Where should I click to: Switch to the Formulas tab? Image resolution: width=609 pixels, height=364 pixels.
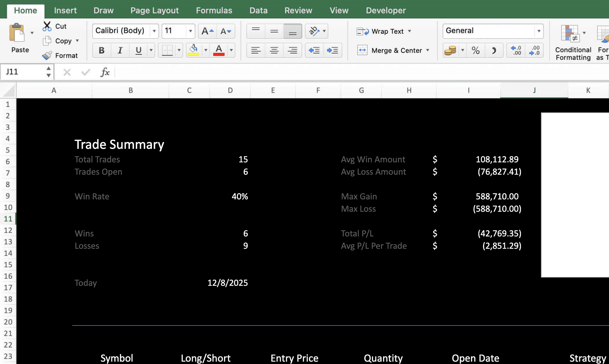214,10
